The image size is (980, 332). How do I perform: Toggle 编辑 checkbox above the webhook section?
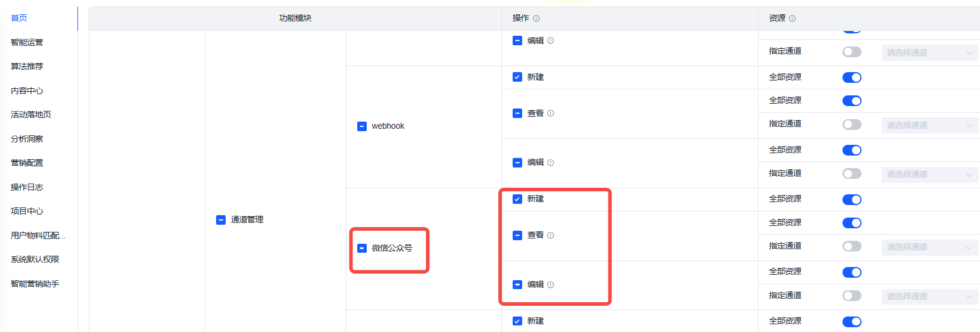(517, 41)
